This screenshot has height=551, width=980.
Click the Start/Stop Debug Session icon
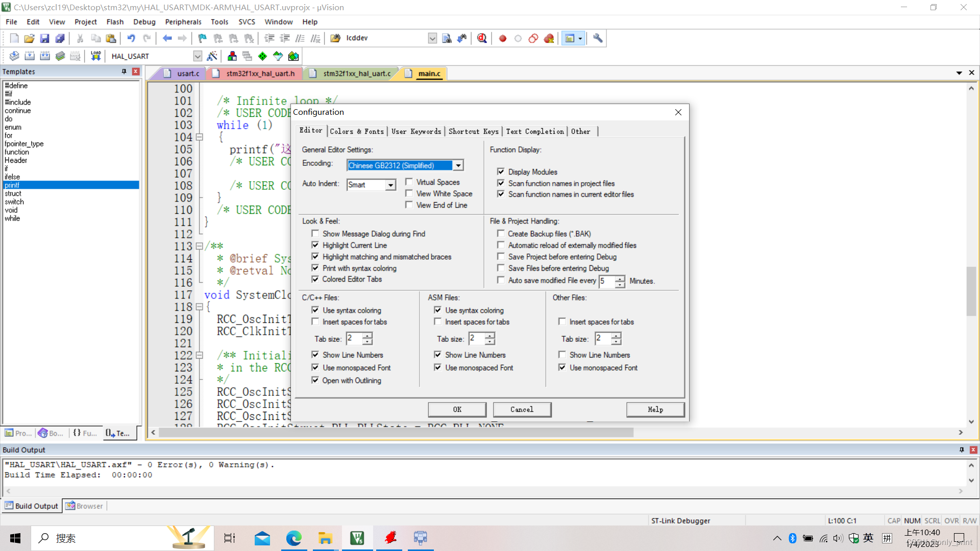point(482,38)
